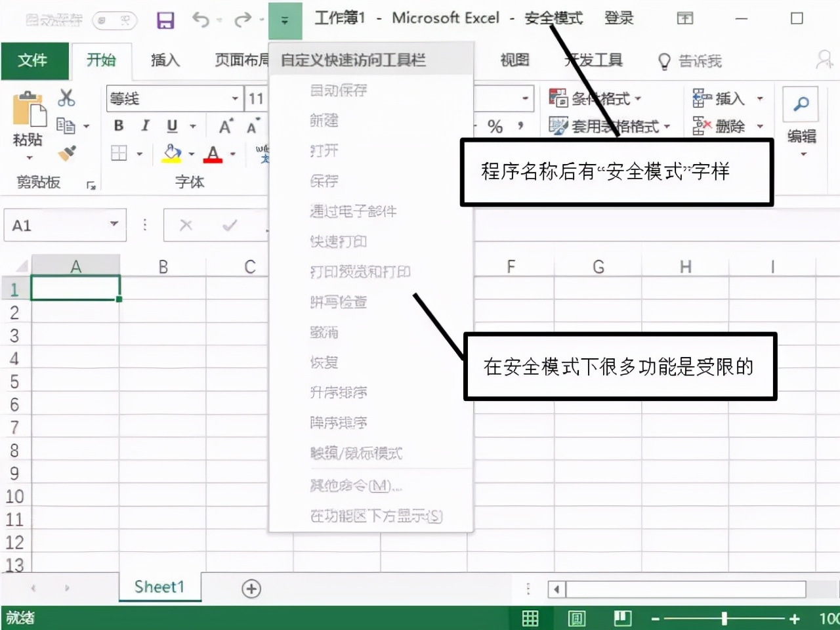Click the Format Painter brush icon
840x630 pixels.
point(67,153)
